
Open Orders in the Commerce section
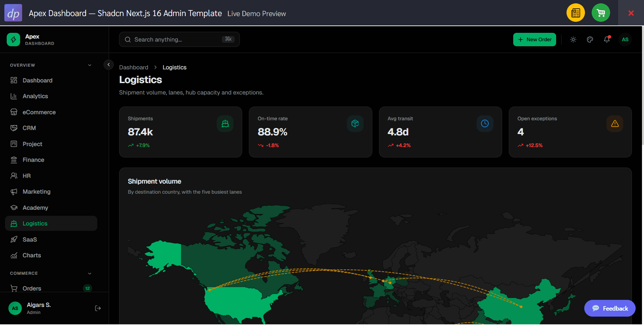click(x=51, y=288)
